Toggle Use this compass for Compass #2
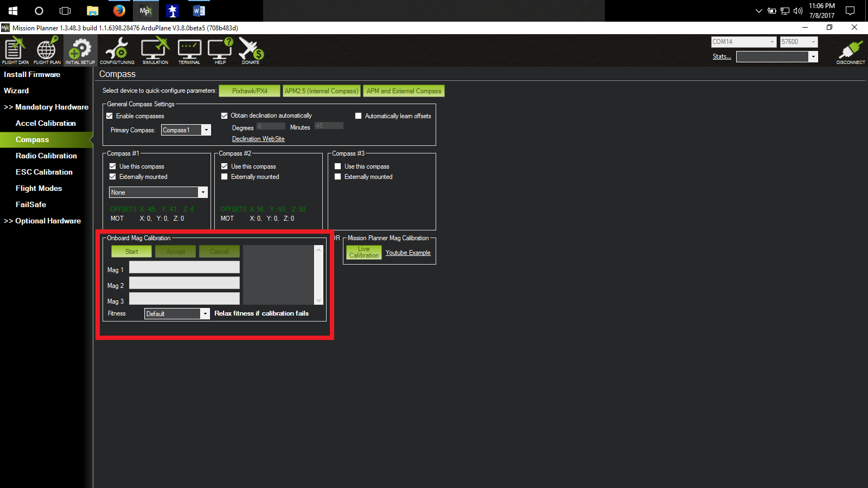This screenshot has height=488, width=868. [224, 166]
